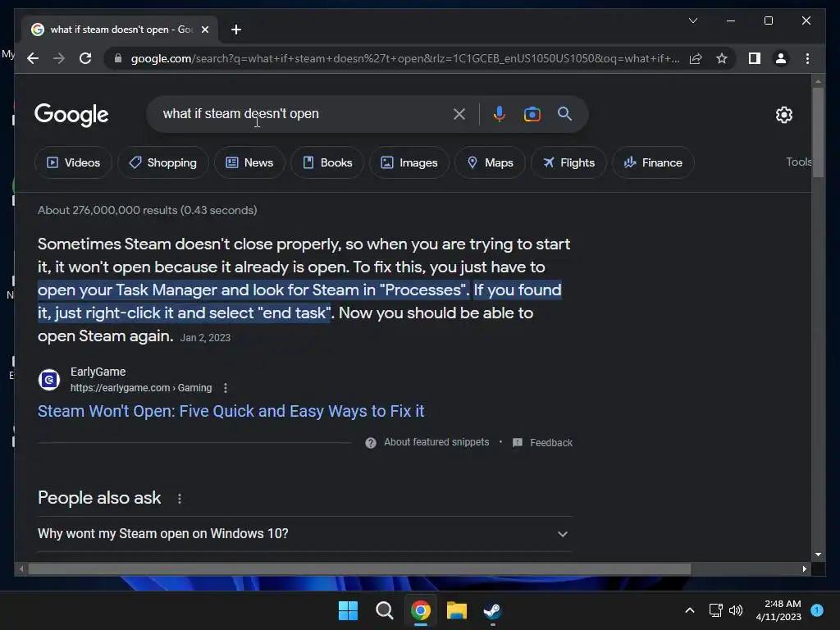Open 'Steam Won't Open: Five Quick and Easy Ways' link
Screen dimensions: 840x630
pos(231,411)
